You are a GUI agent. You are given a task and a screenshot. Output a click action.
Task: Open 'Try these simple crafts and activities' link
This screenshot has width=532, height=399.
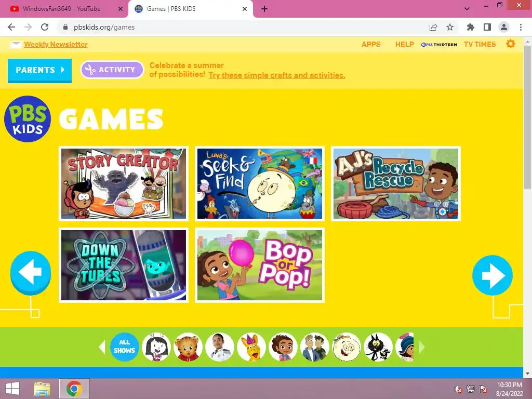coord(276,75)
